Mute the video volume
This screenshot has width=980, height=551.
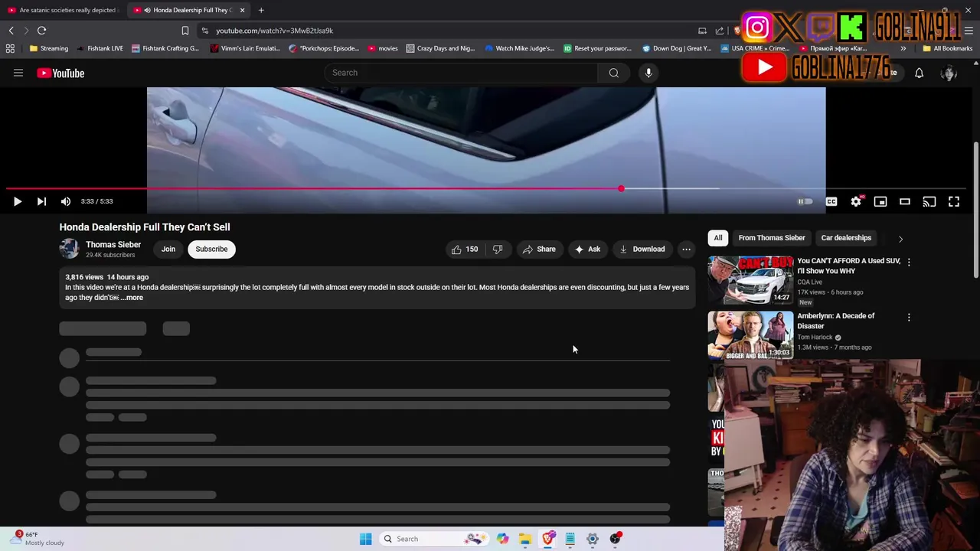tap(66, 201)
